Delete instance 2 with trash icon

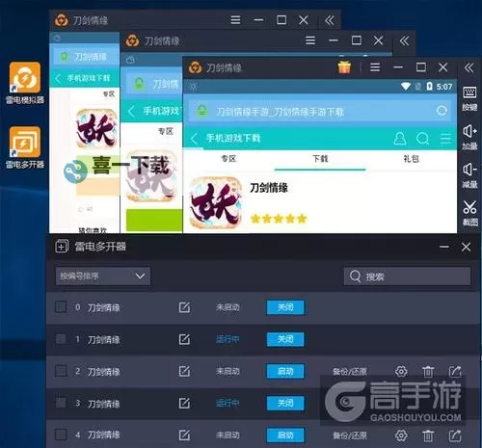[x=428, y=372]
